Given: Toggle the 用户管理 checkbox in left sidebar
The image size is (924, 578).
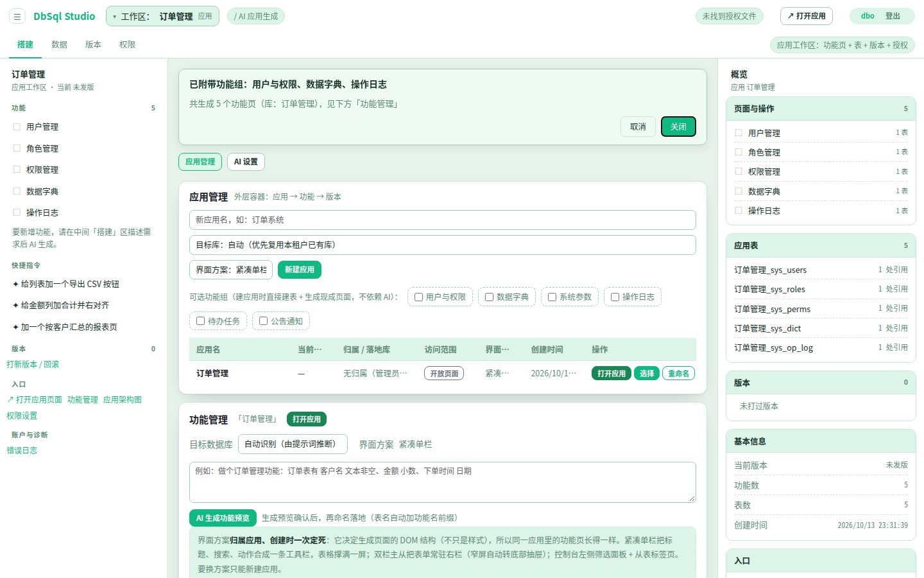Looking at the screenshot, I should pyautogui.click(x=17, y=127).
